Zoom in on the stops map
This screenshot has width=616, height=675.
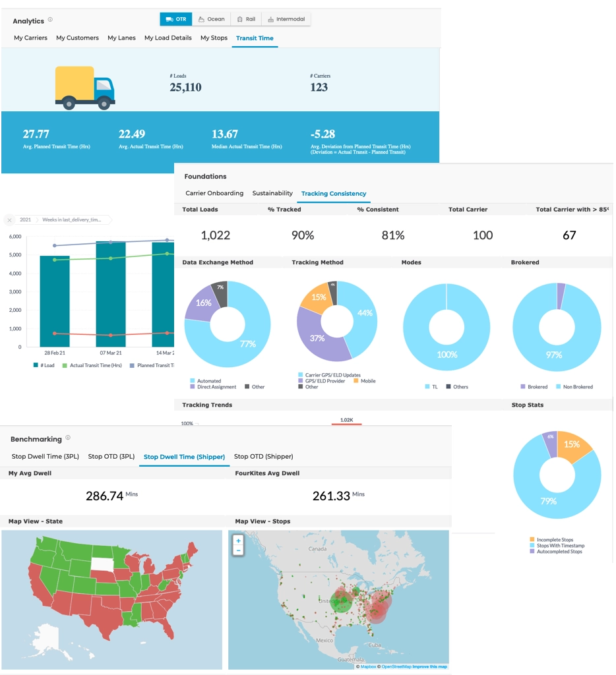point(238,541)
